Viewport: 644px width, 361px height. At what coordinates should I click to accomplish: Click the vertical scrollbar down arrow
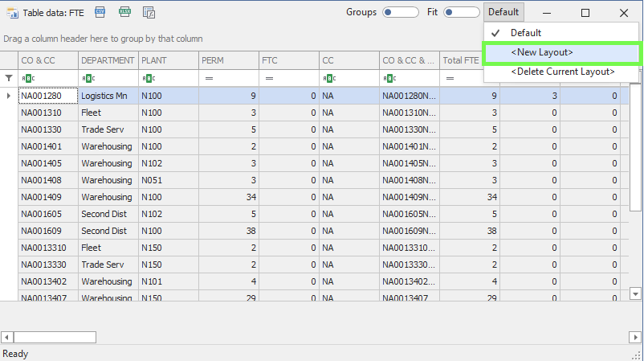(636, 293)
